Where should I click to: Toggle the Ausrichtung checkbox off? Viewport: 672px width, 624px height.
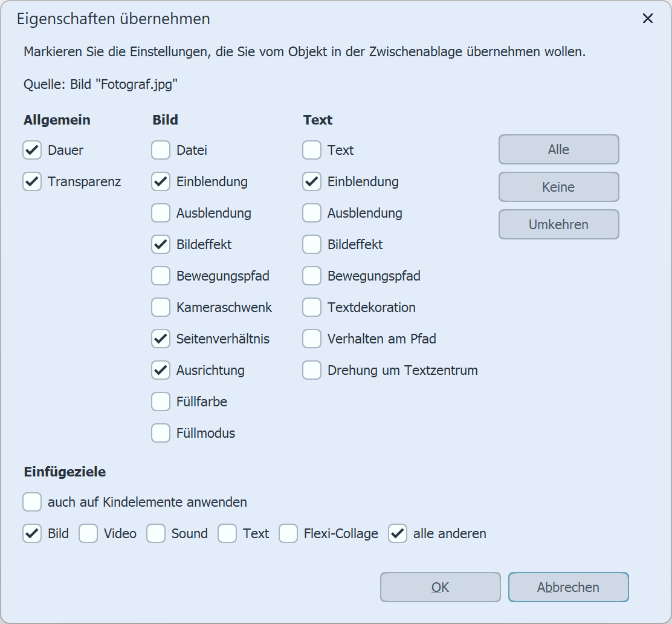pyautogui.click(x=161, y=370)
